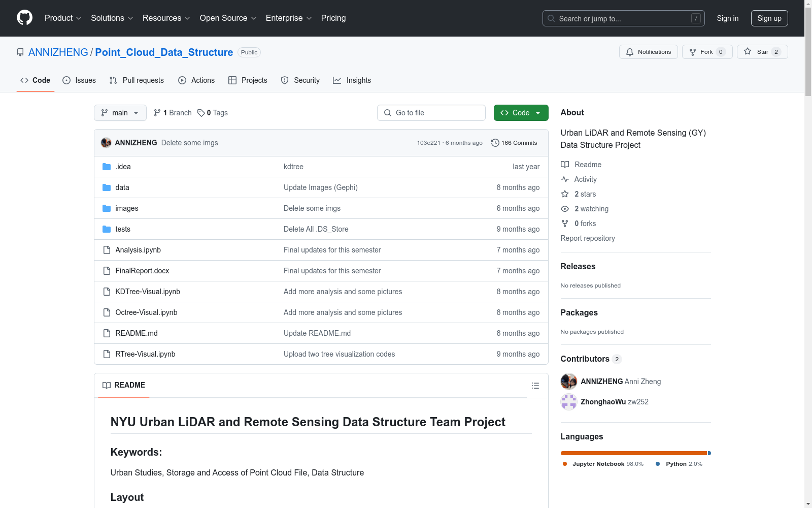This screenshot has height=508, width=812.
Task: Open the 'Delete some imgs' latest commit message
Action: click(x=190, y=143)
